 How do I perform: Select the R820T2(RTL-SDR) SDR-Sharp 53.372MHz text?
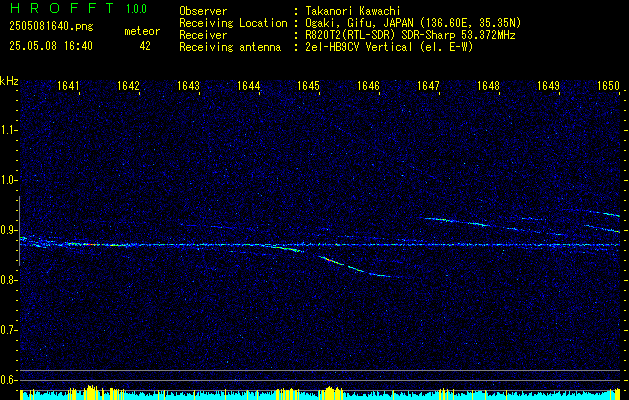(410, 35)
